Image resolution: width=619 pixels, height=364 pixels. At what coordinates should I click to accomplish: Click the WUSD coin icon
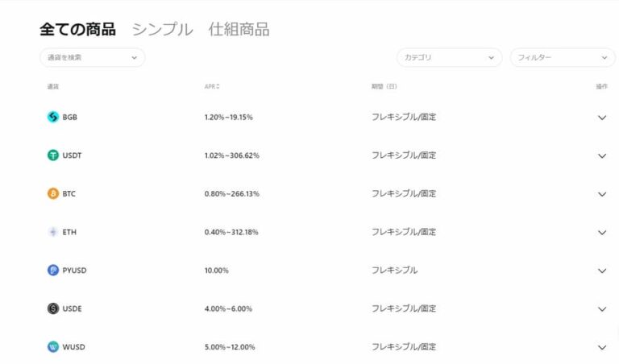click(x=53, y=347)
